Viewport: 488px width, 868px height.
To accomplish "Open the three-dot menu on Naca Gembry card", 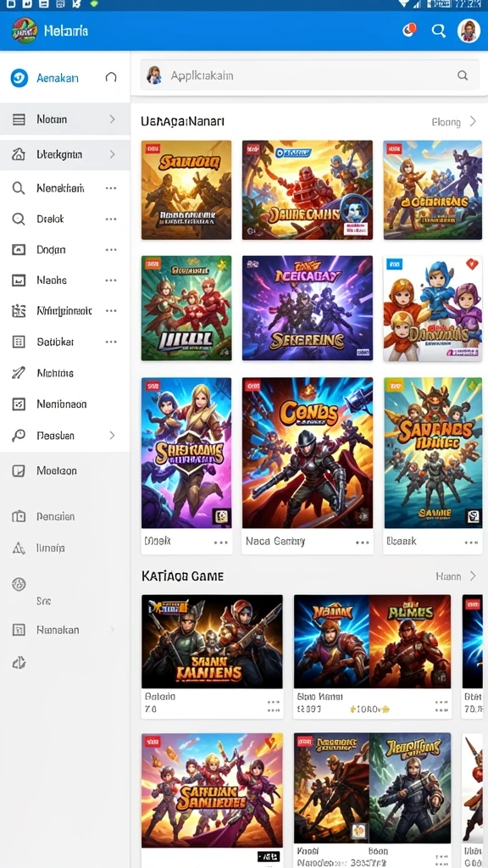I will 363,542.
